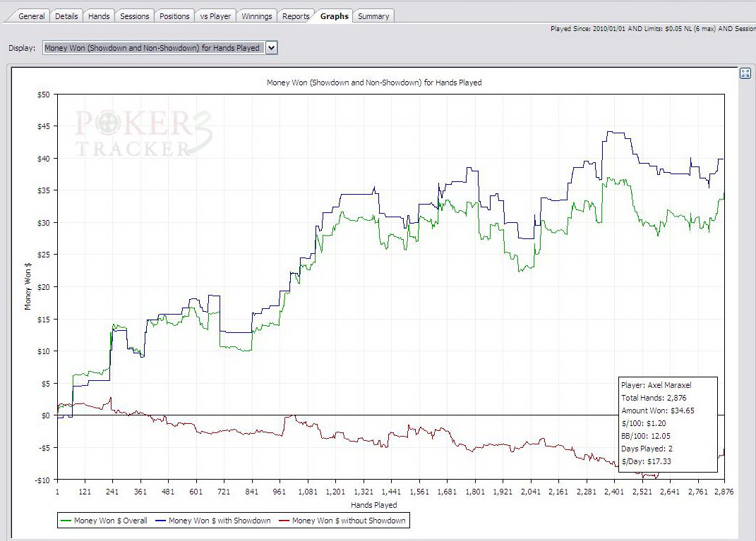This screenshot has height=541, width=756.
Task: Click the graph title above the chart
Action: 374,83
